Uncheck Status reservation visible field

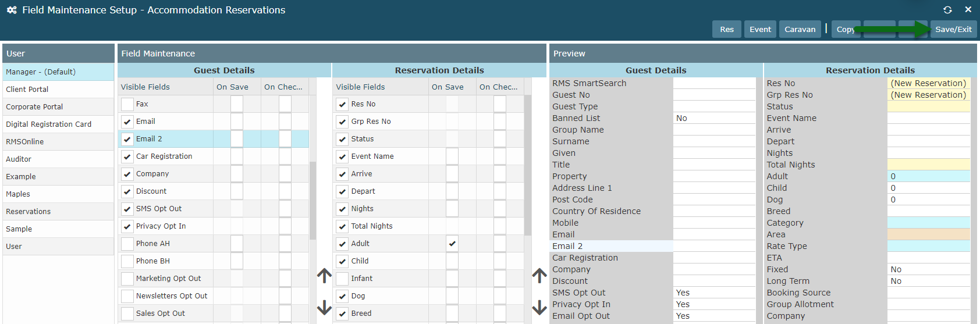click(x=342, y=139)
